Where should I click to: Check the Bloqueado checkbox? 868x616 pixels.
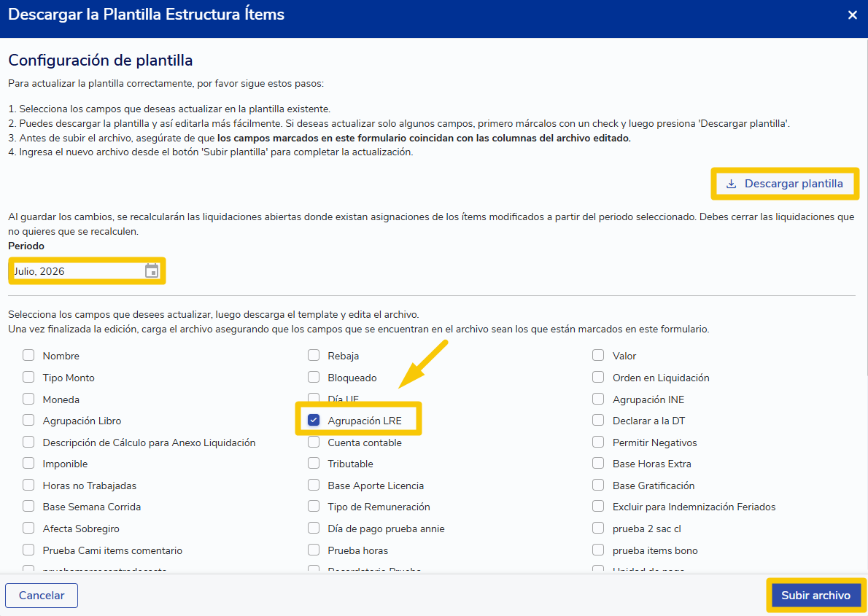314,377
